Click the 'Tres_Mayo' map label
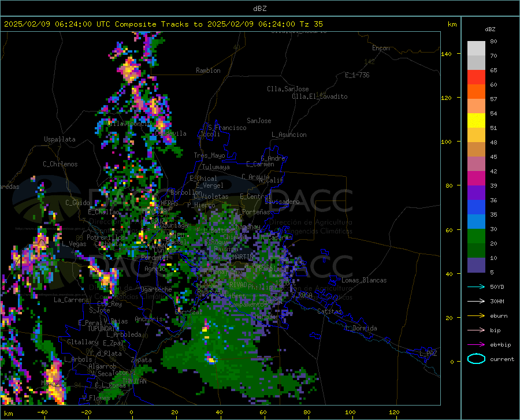The width and height of the screenshot is (520, 420). 209,155
